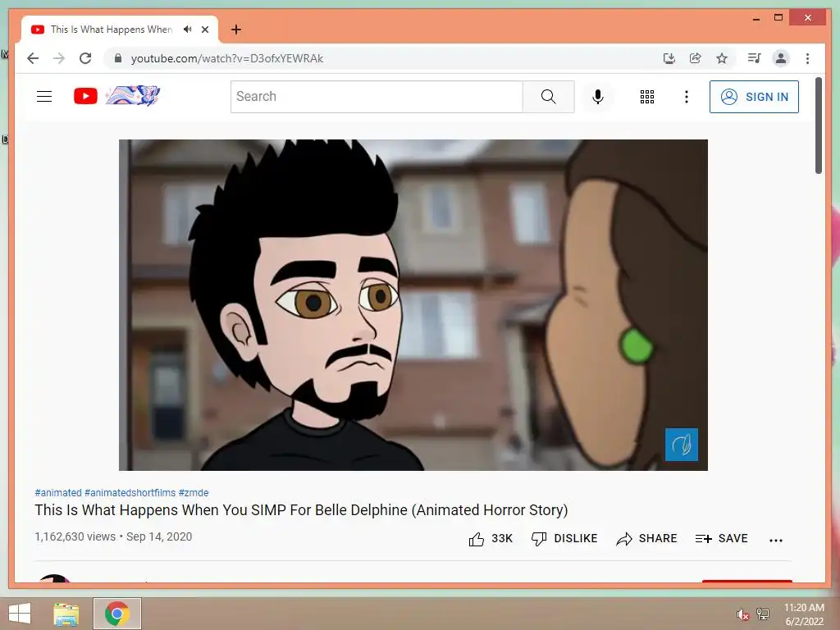Open the taskbar clock showing 11:20 AM
This screenshot has width=840, height=630.
[804, 614]
